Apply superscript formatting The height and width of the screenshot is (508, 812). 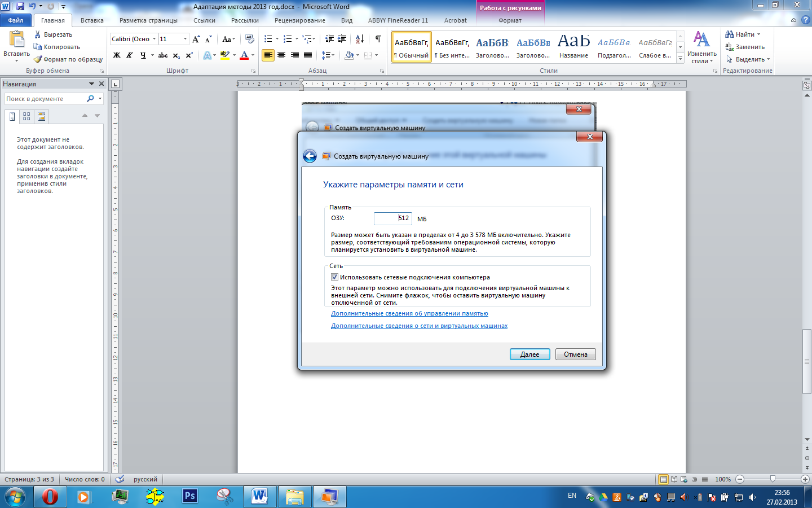(x=189, y=55)
